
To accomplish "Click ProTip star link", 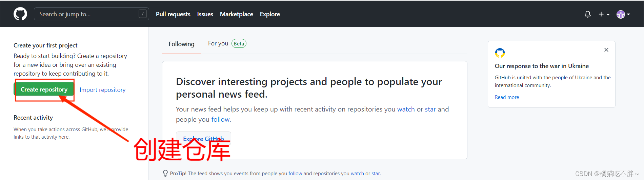I will pyautogui.click(x=376, y=174).
